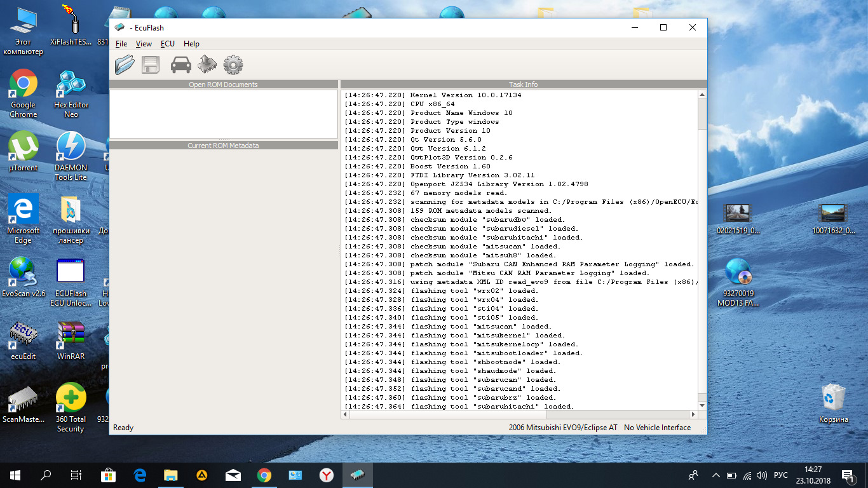Screen dimensions: 868x488
Task: Open Microsoft Store from the taskbar
Action: (109, 475)
